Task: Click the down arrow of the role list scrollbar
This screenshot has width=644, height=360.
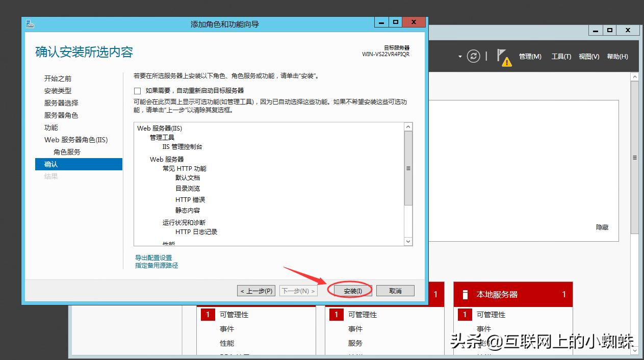Action: point(408,241)
